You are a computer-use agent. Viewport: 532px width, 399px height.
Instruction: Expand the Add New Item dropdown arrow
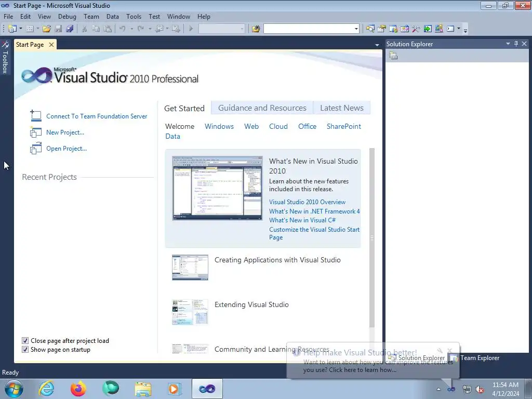(x=37, y=29)
